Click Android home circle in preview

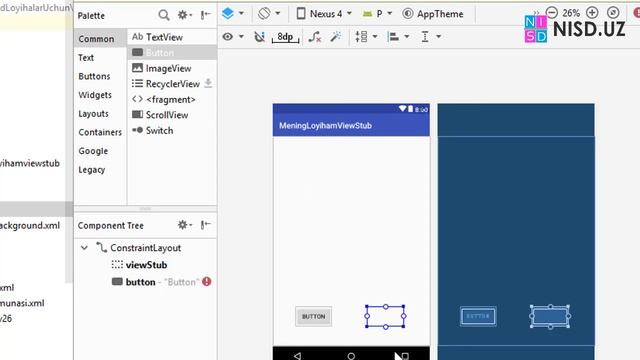(351, 356)
